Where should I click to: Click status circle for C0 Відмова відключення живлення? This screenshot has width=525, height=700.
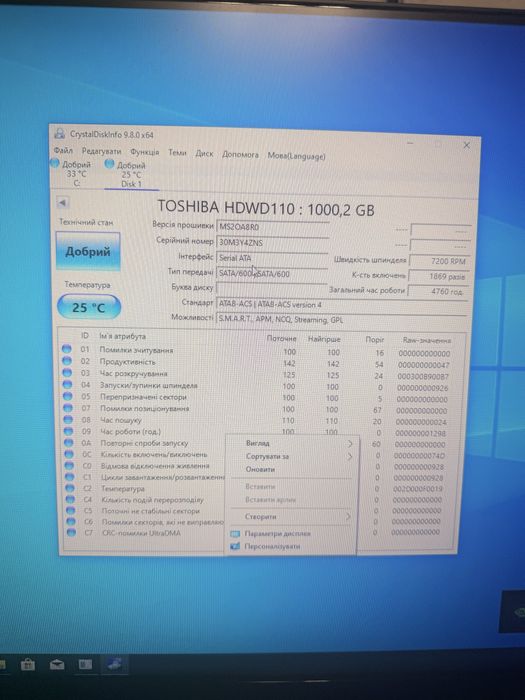point(69,466)
